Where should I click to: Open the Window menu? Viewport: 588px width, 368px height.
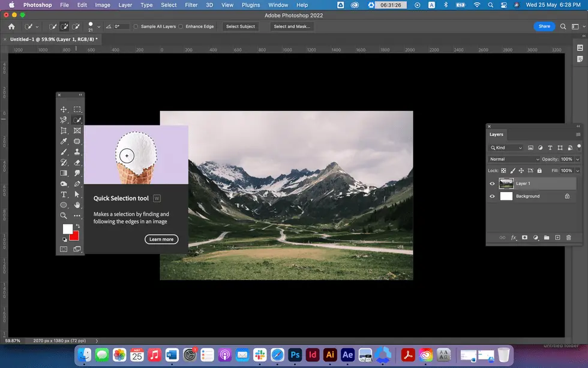tap(278, 5)
